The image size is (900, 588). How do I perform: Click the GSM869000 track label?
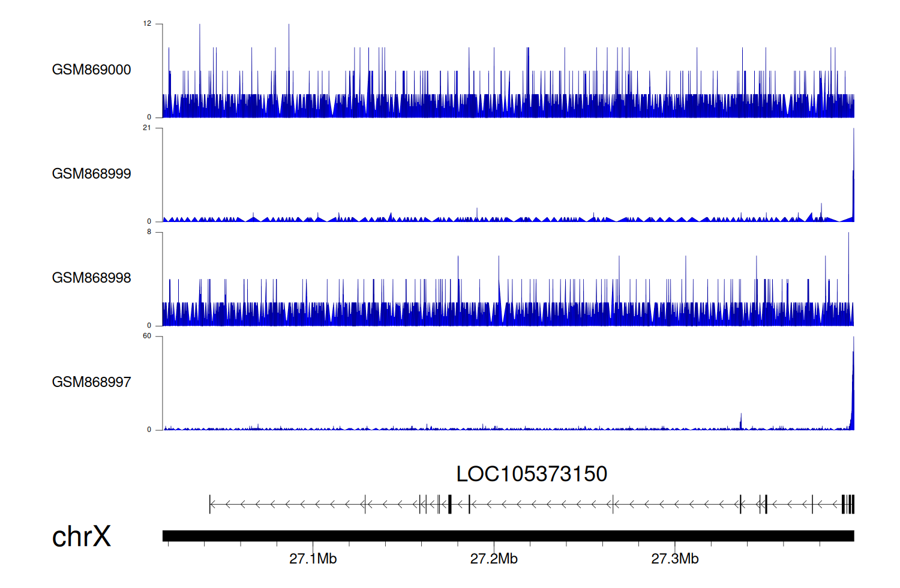91,70
